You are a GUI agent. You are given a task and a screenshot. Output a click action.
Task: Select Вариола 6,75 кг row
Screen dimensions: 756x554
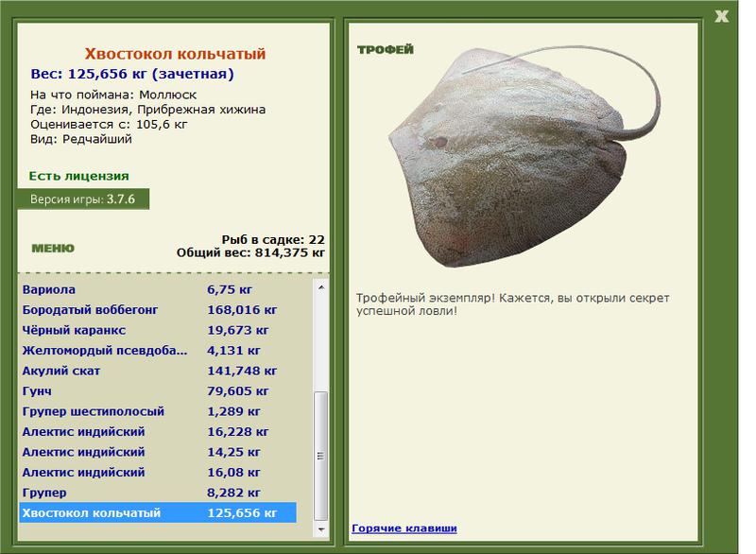tap(158, 290)
